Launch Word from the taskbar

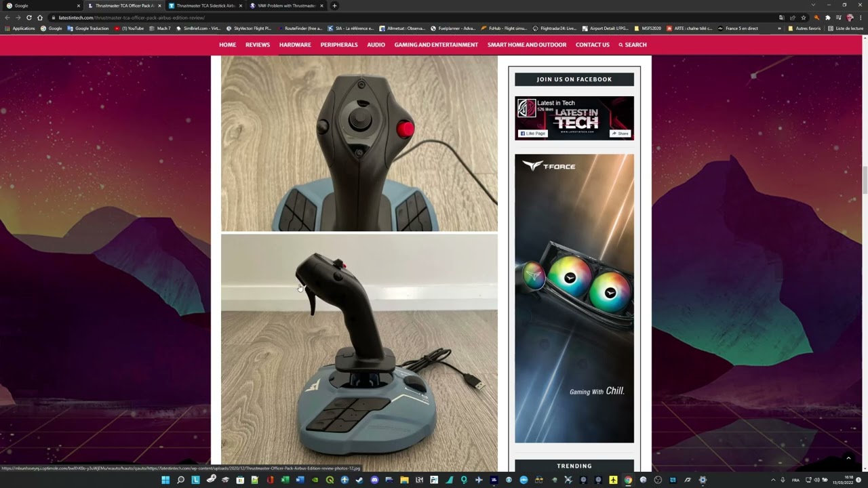coord(300,480)
